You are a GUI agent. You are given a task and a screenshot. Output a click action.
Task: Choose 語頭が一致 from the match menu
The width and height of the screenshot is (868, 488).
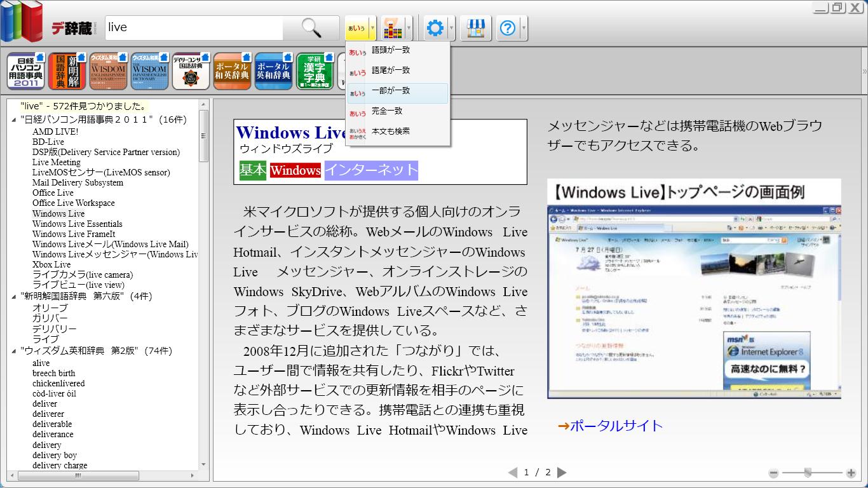(398, 50)
